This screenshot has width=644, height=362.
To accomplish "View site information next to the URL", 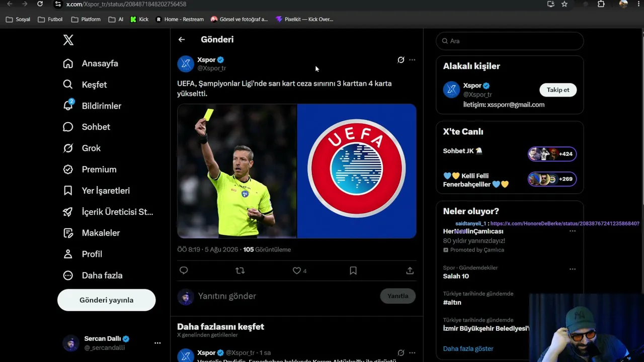I will pyautogui.click(x=58, y=4).
